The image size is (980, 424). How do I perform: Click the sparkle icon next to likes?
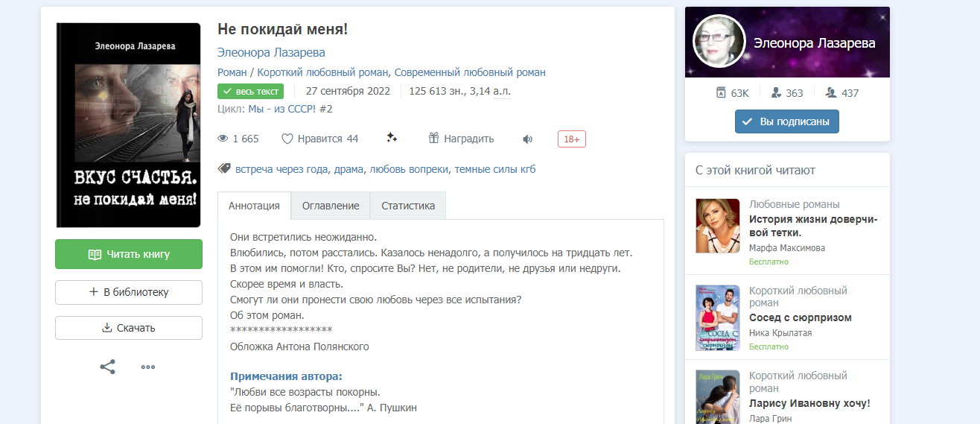tap(392, 138)
